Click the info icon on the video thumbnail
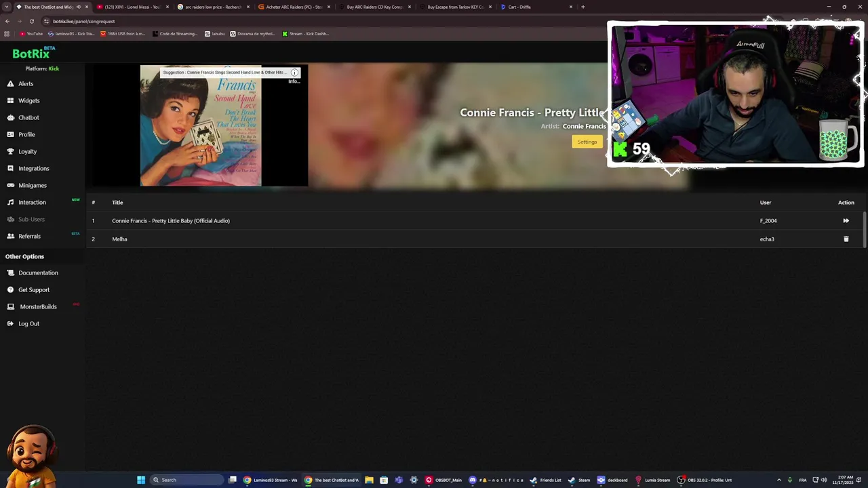The width and height of the screenshot is (868, 488). [x=294, y=73]
